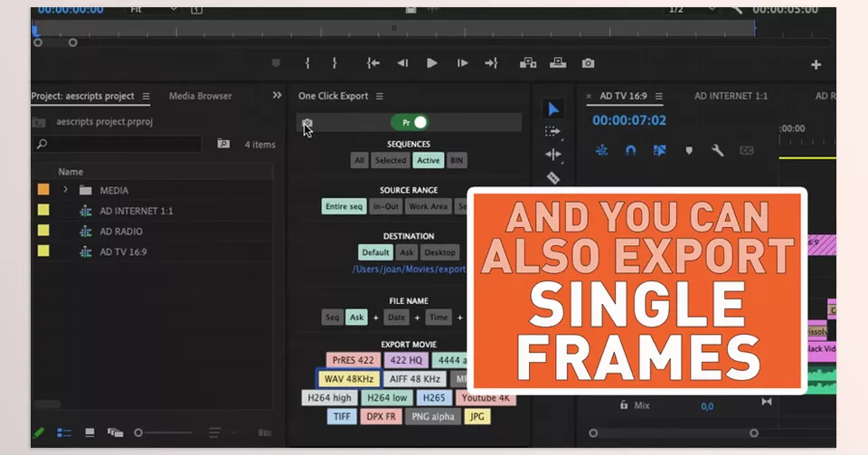Open the Fit zoom level dropdown
Viewport: 868px width, 455px height.
point(154,10)
